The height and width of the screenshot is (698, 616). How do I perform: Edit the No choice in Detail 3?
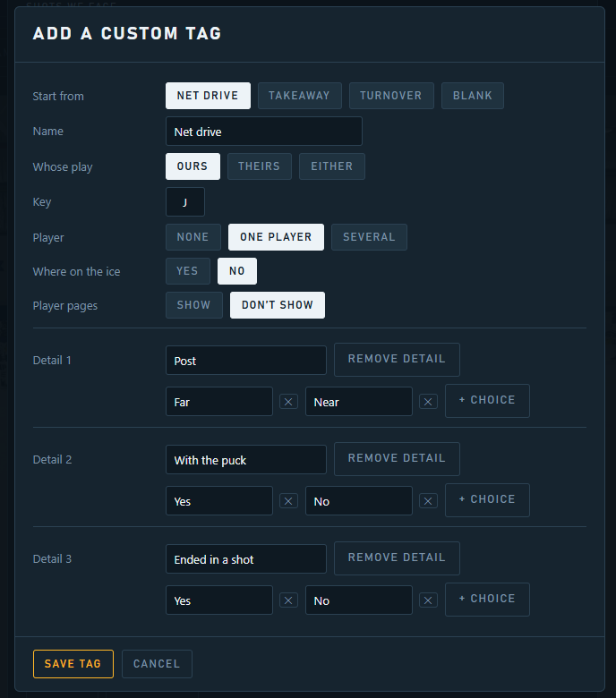pyautogui.click(x=358, y=600)
